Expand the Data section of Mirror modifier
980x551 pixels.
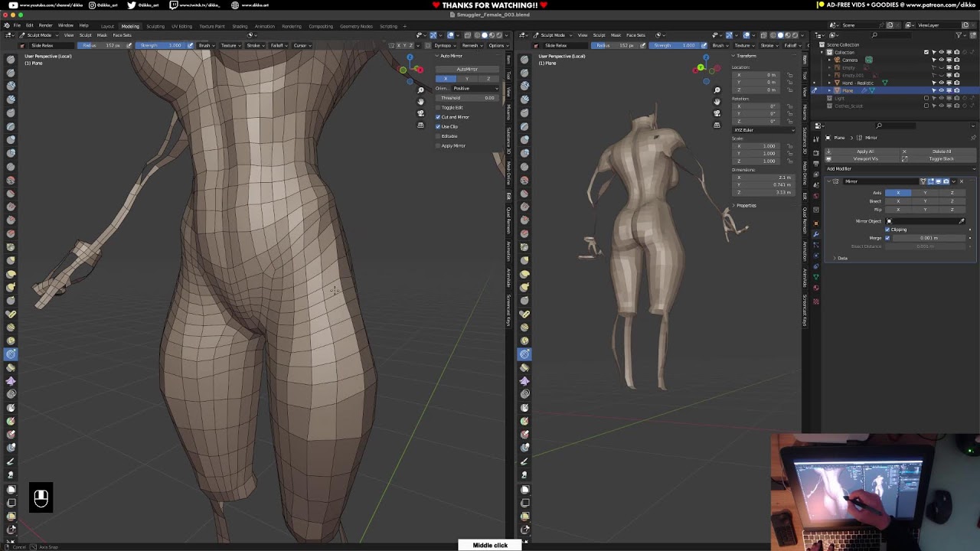[840, 258]
